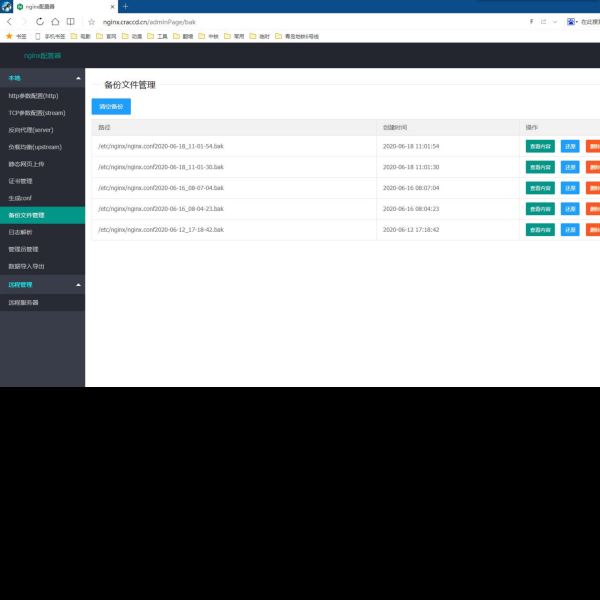The width and height of the screenshot is (600, 600).
Task: Open the 官网 bookmark folder
Action: [106, 36]
